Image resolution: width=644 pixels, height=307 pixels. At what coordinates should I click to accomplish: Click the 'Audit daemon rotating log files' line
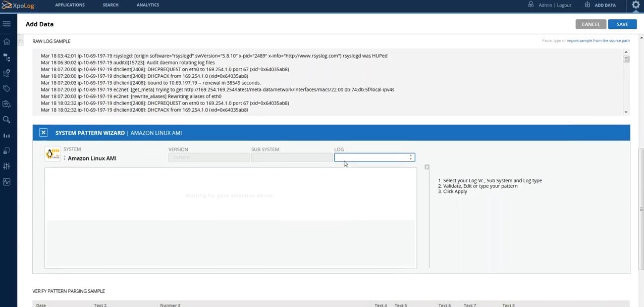pos(127,63)
